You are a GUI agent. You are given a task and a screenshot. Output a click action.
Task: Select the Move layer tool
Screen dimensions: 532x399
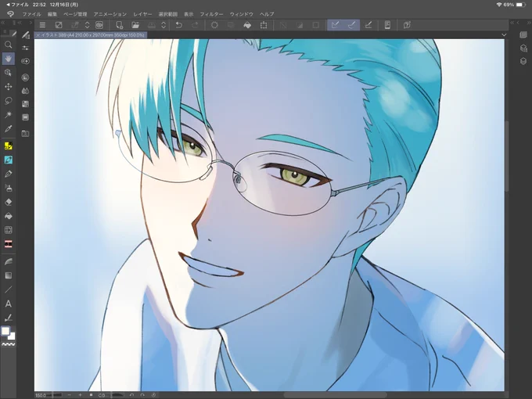8,87
